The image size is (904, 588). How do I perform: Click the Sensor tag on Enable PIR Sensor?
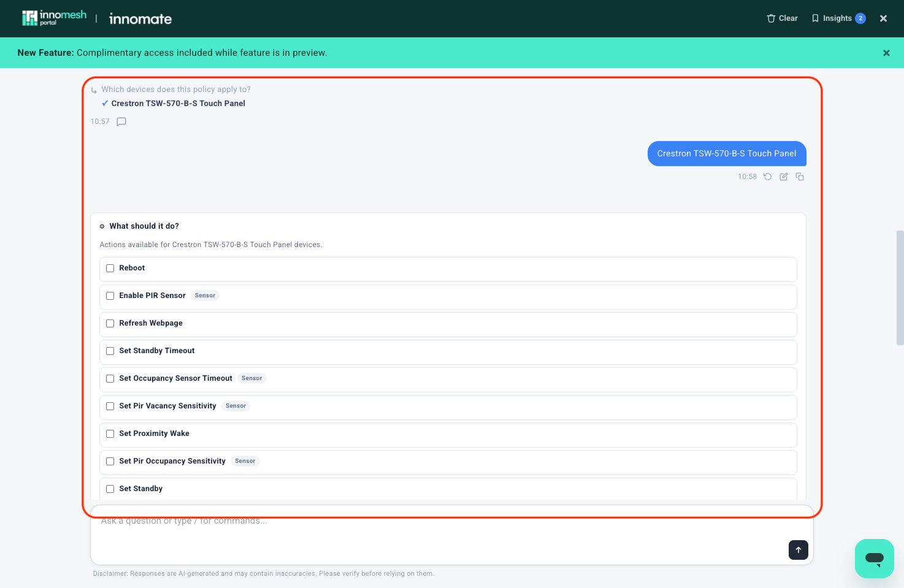(205, 296)
